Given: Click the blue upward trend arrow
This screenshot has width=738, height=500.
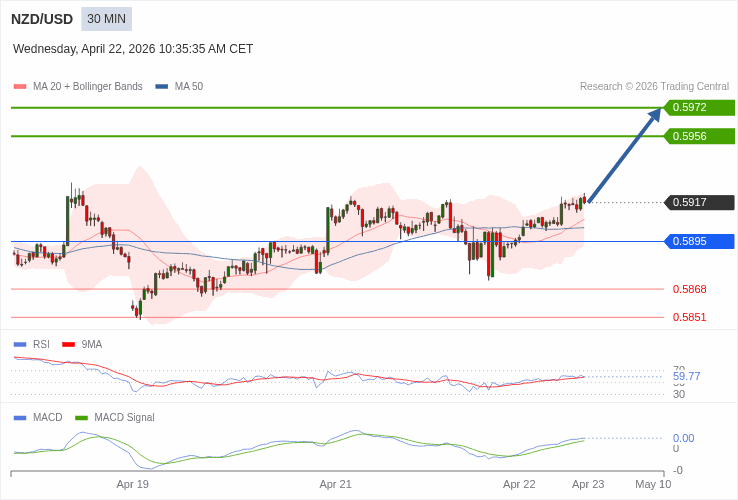Looking at the screenshot, I should (x=624, y=156).
